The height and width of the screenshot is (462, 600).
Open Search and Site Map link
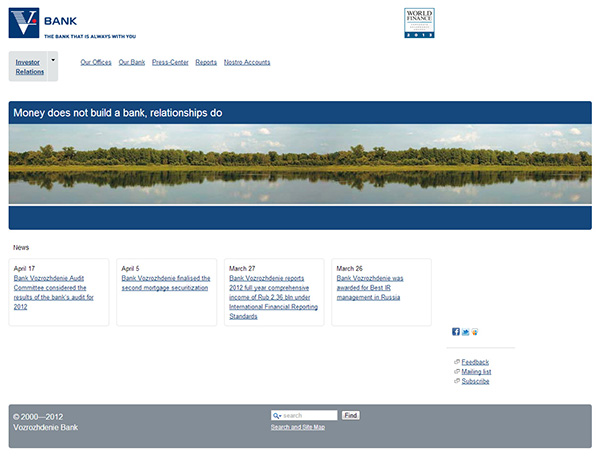(298, 427)
